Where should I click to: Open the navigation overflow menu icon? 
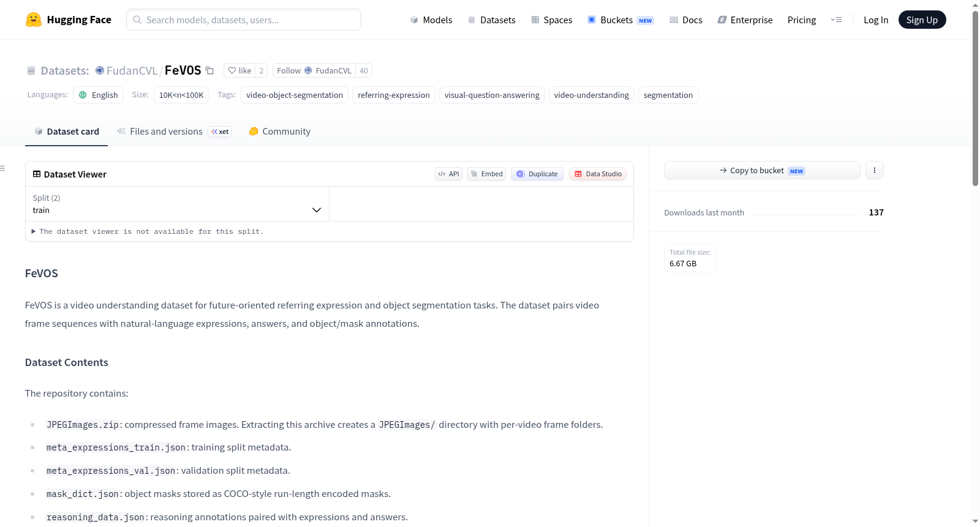pyautogui.click(x=836, y=20)
